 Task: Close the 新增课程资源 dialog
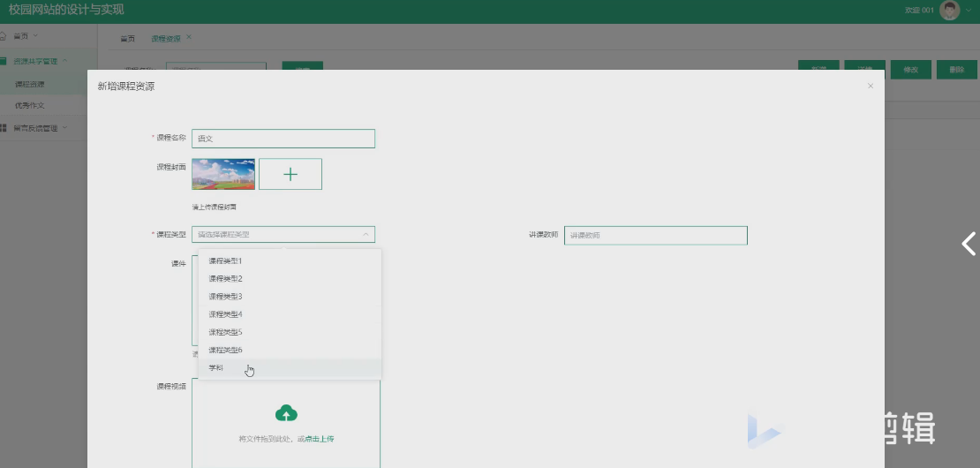(x=870, y=87)
